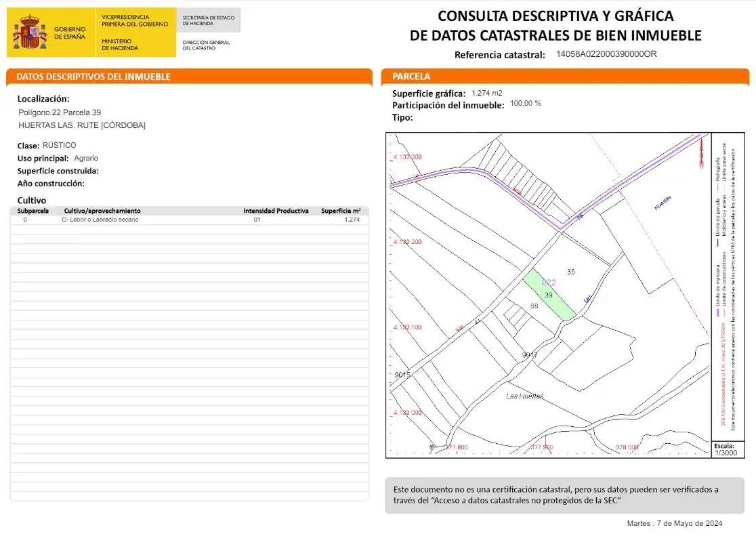Click the 'Cultivo' section heading
This screenshot has width=756, height=534.
[x=32, y=200]
